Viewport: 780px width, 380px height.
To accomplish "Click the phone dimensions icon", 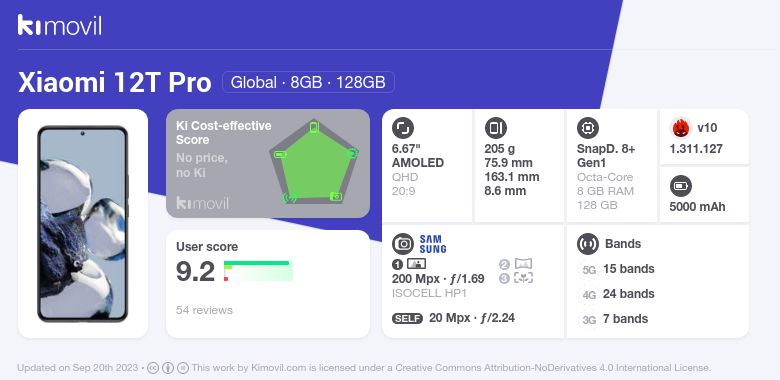I will 495,128.
